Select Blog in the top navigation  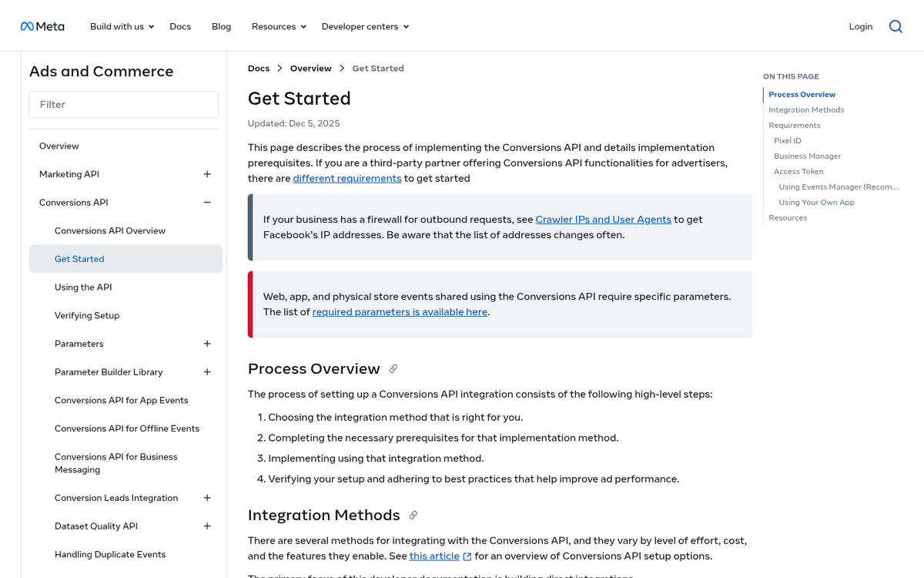221,25
